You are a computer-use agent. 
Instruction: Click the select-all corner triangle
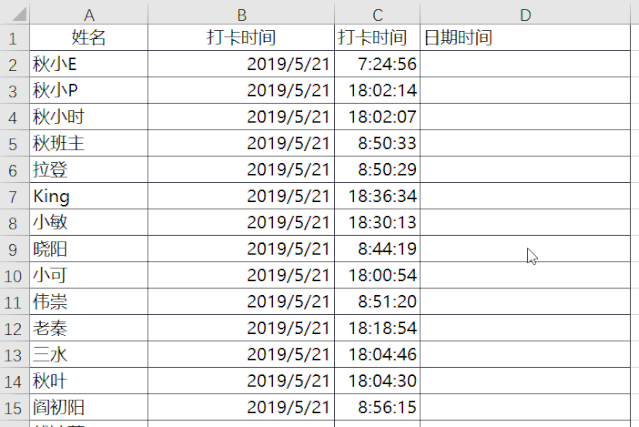pyautogui.click(x=19, y=14)
